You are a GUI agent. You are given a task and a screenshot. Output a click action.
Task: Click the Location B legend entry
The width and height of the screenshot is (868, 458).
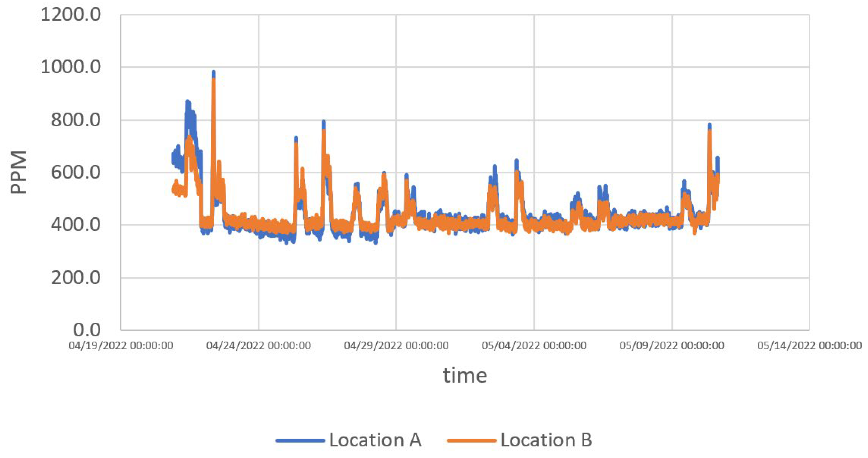coord(546,440)
